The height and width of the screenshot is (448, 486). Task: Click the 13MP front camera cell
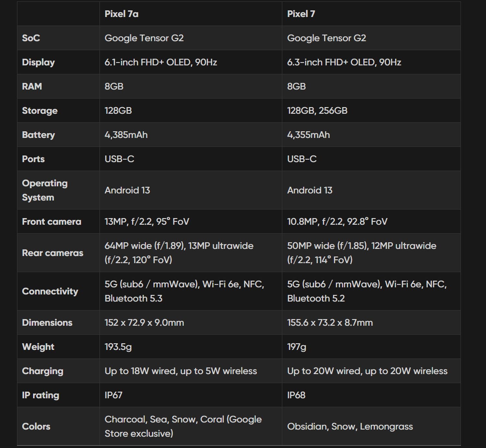pyautogui.click(x=147, y=222)
